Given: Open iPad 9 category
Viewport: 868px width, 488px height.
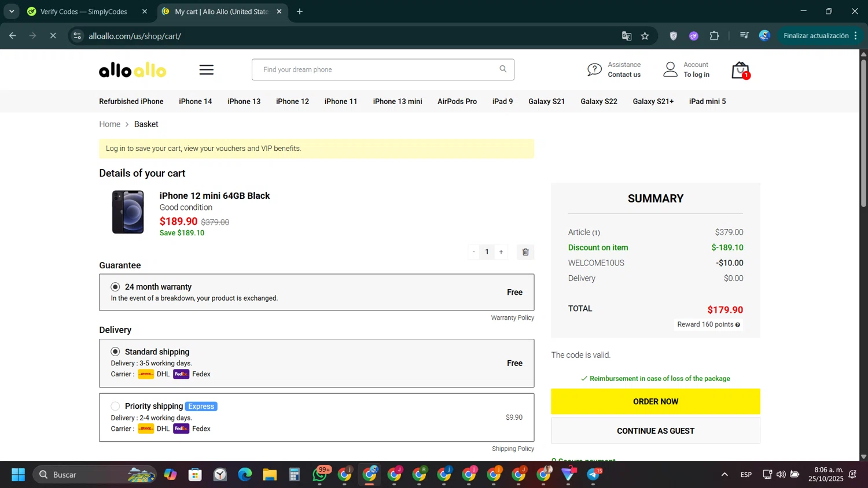Looking at the screenshot, I should (502, 101).
